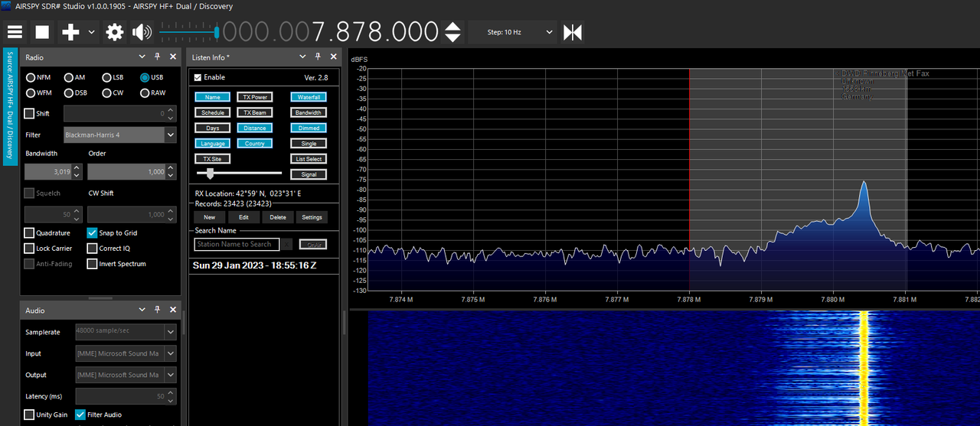Toggle the Listen Info Bandwidth button
Viewport: 980px width, 426px height.
click(309, 112)
